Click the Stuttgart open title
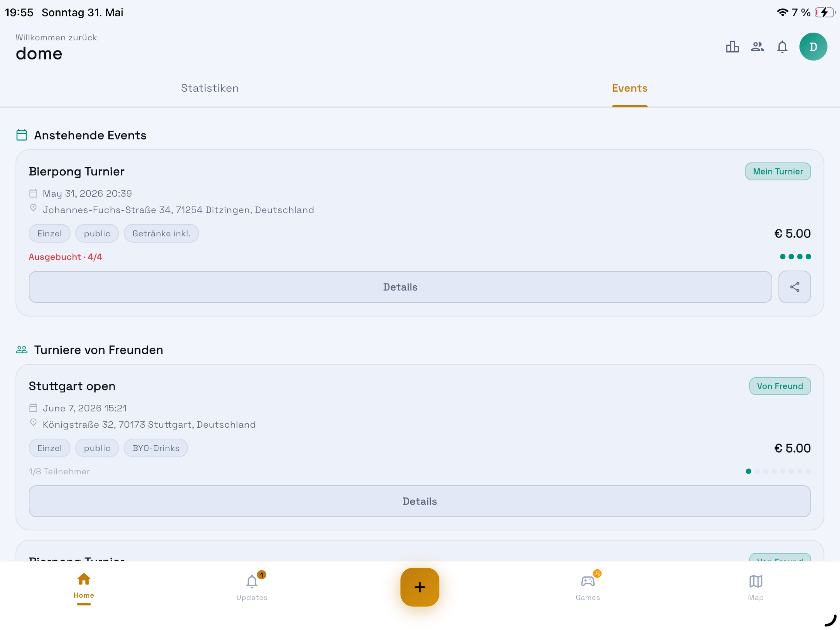Screen dimensions: 840x630 (72, 386)
